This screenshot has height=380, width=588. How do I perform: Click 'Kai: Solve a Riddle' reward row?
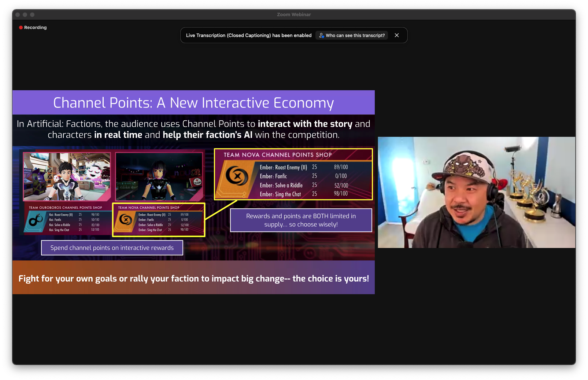[x=74, y=225]
